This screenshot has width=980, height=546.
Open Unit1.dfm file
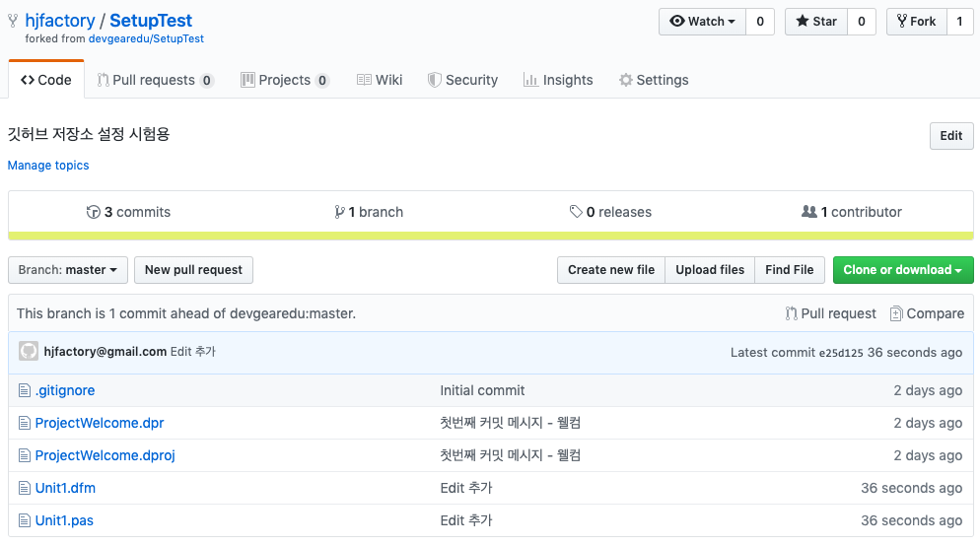pyautogui.click(x=65, y=489)
